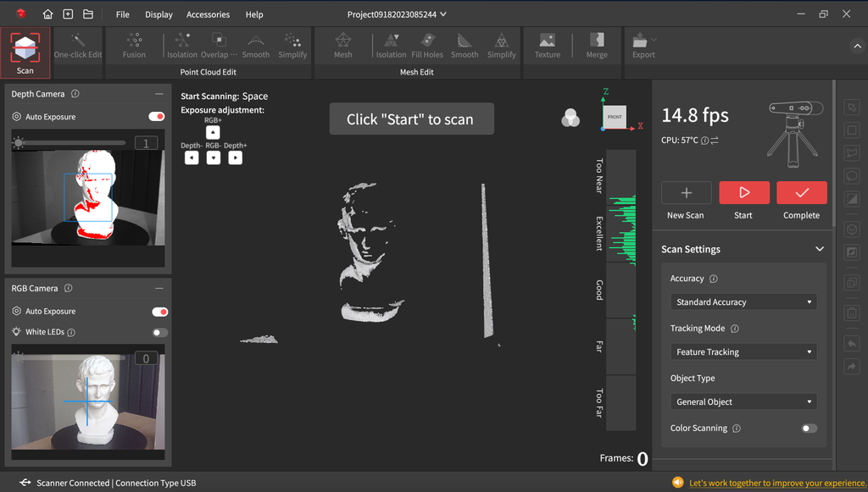868x492 pixels.
Task: Click the color balance sphere in the viewport
Action: [x=570, y=118]
